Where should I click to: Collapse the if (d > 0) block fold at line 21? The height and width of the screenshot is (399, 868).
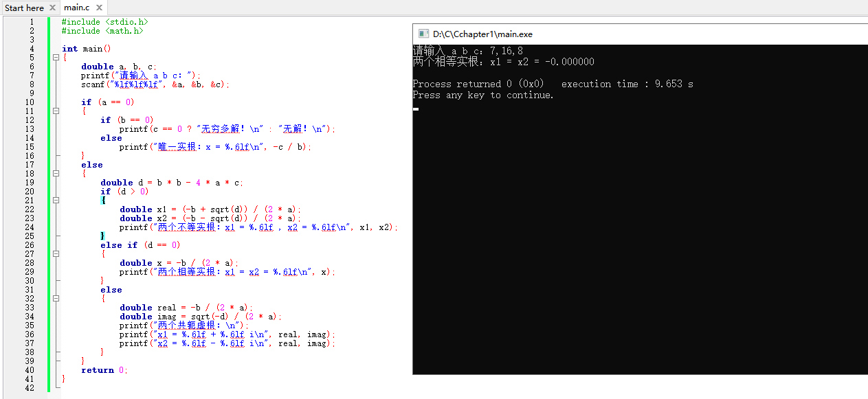[56, 201]
